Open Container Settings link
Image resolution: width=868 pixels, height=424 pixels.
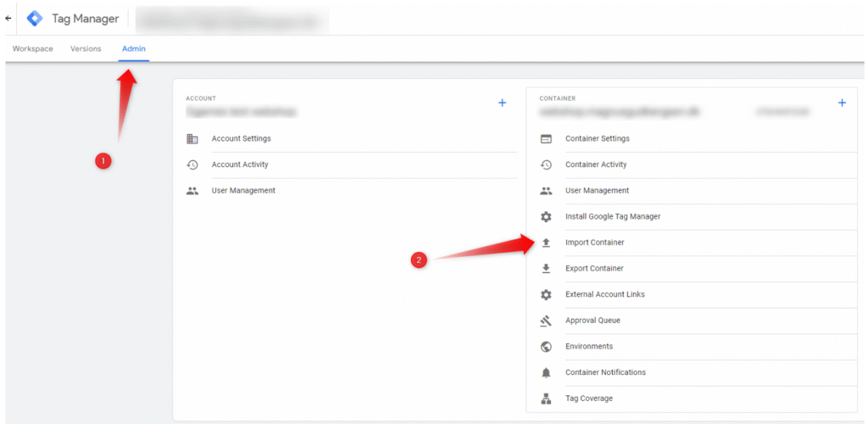coord(597,139)
